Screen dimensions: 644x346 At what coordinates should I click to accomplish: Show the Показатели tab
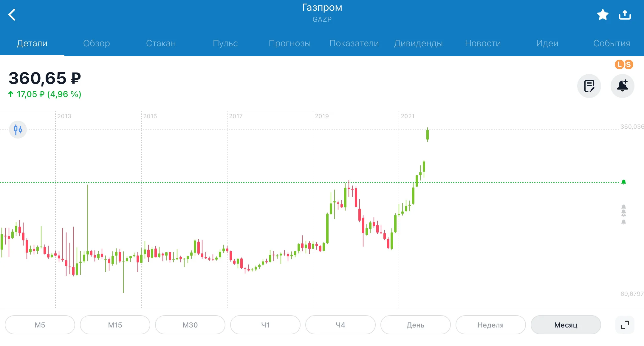point(354,43)
